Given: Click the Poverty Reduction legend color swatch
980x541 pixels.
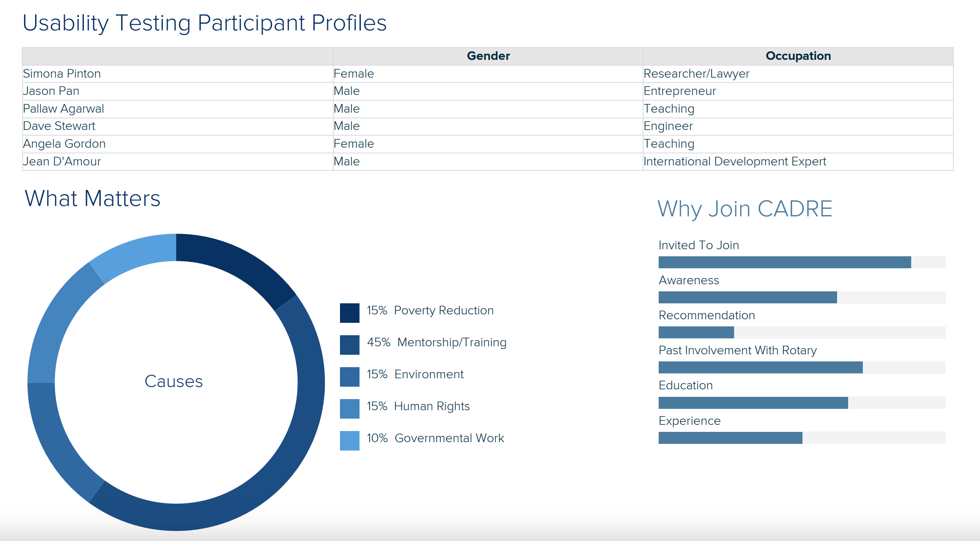Looking at the screenshot, I should coord(349,313).
